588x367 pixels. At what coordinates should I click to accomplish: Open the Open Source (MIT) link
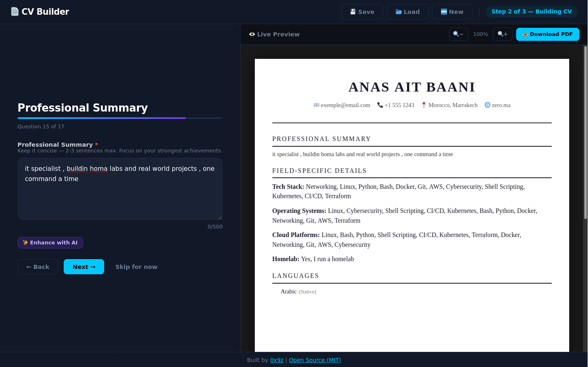[x=315, y=360]
